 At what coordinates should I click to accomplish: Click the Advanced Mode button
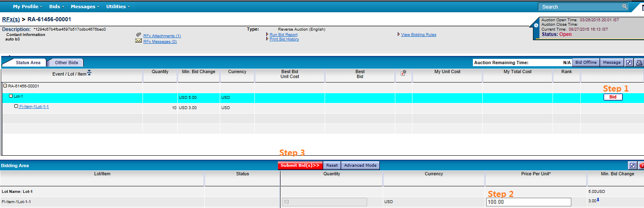click(360, 166)
